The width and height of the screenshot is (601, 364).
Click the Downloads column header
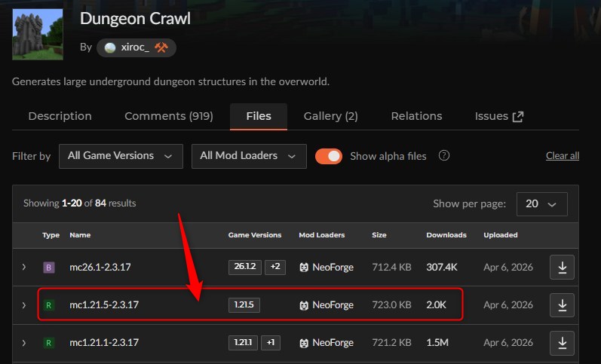(x=446, y=235)
